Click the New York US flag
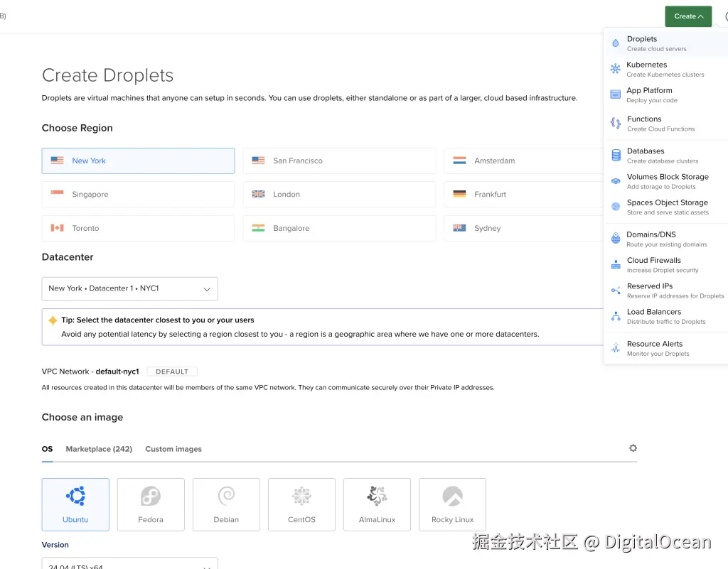The height and width of the screenshot is (569, 728). 57,161
